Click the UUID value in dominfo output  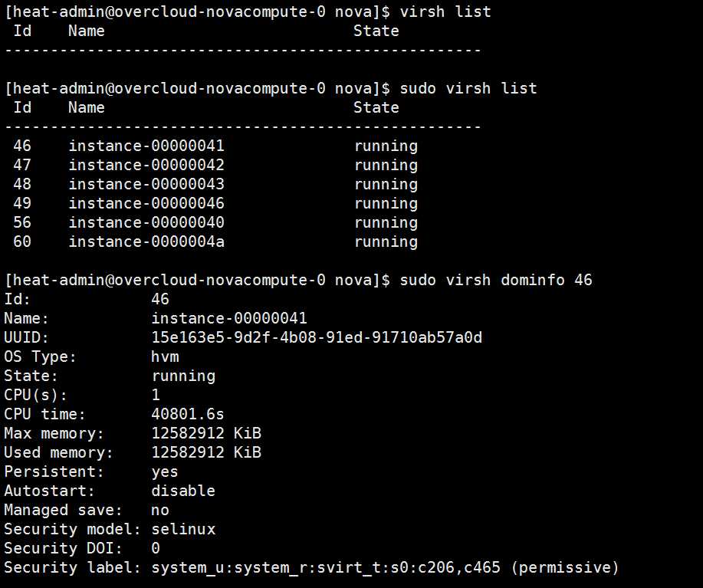tap(317, 337)
